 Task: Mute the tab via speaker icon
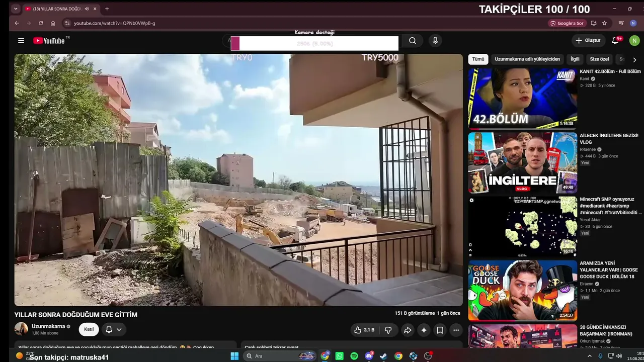tap(87, 9)
